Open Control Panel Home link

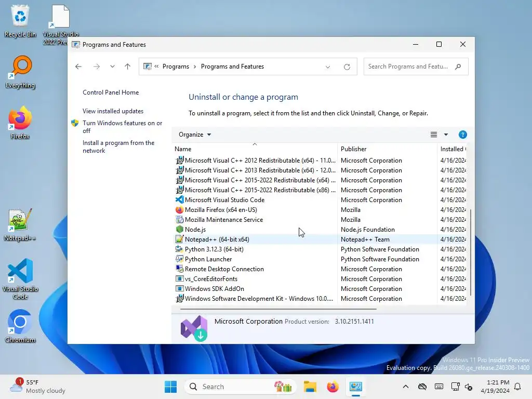click(x=111, y=92)
